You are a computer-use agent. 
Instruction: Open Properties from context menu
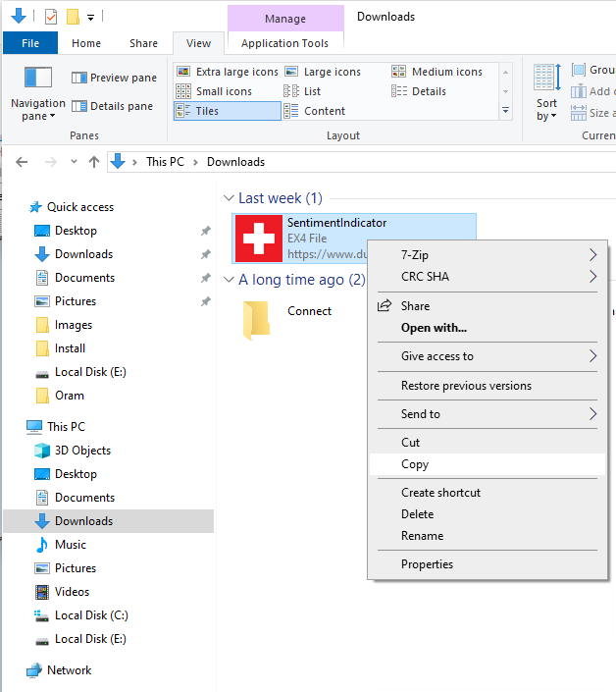[488, 564]
